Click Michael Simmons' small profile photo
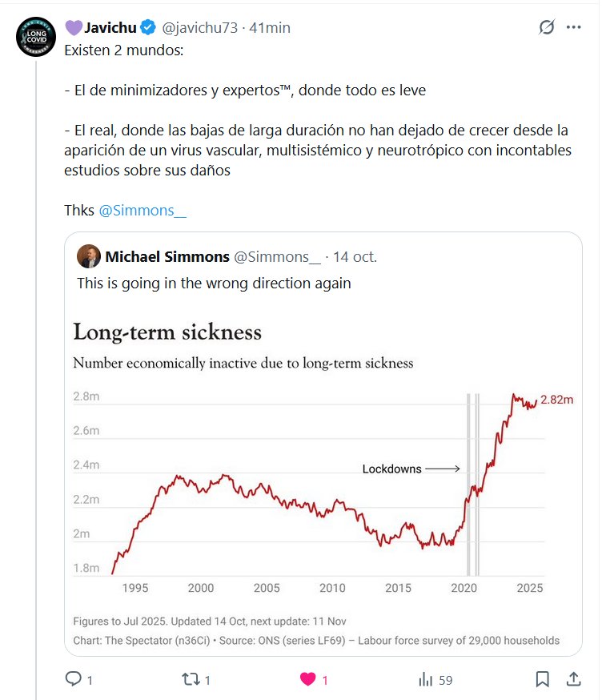 (88, 256)
